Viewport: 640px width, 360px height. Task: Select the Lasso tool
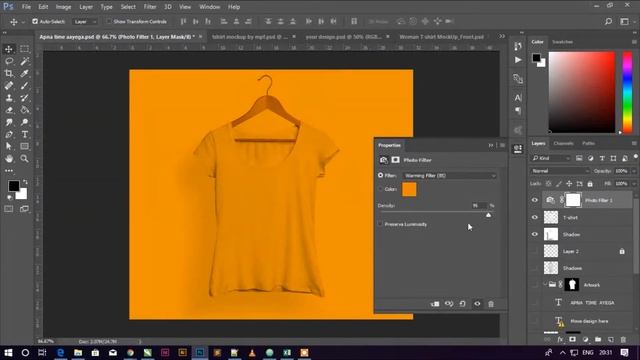(9, 61)
